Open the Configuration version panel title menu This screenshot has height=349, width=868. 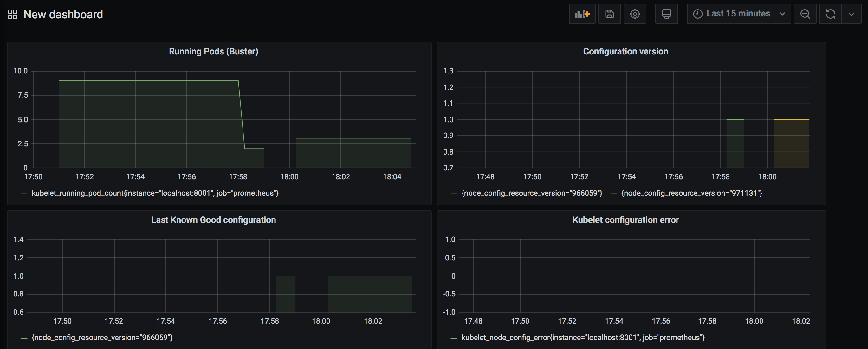click(x=625, y=52)
